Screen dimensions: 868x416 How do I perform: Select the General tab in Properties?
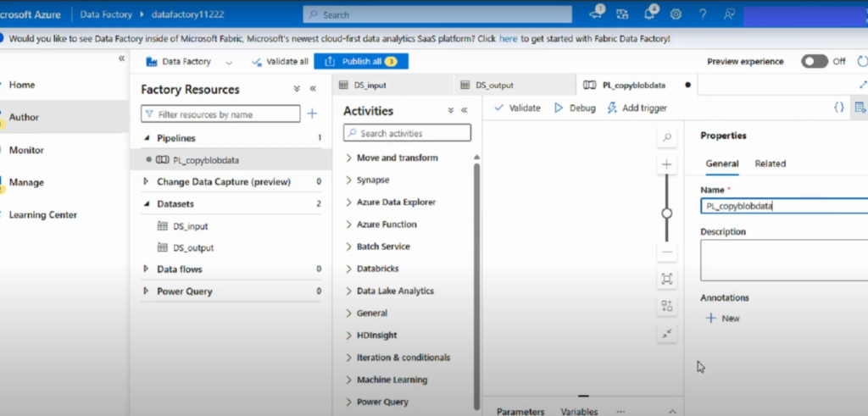[722, 164]
